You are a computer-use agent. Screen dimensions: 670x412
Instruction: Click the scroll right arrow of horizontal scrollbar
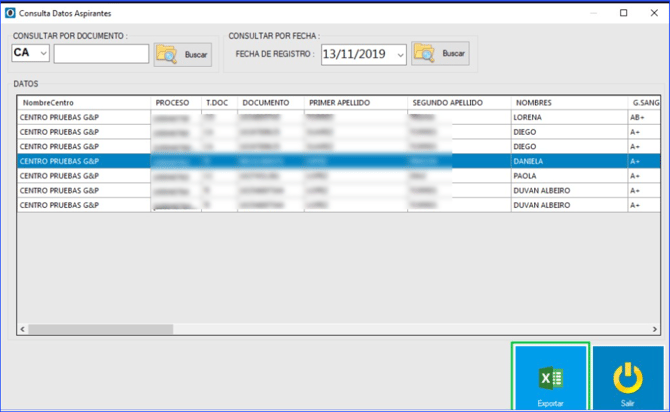[655, 329]
